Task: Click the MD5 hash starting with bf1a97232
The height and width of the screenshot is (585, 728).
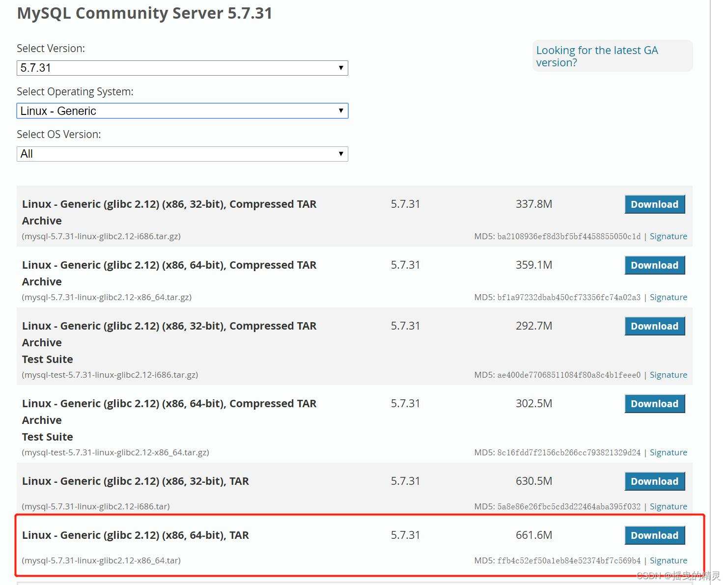Action: tap(569, 298)
